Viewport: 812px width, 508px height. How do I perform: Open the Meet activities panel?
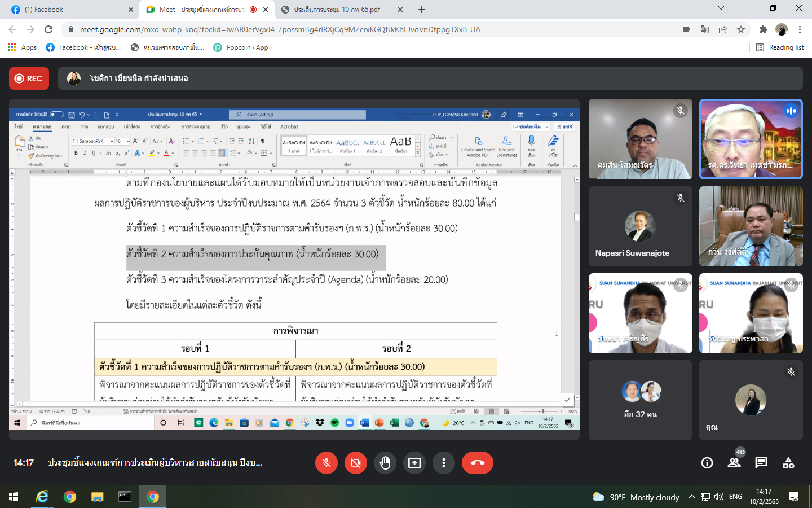pyautogui.click(x=788, y=463)
